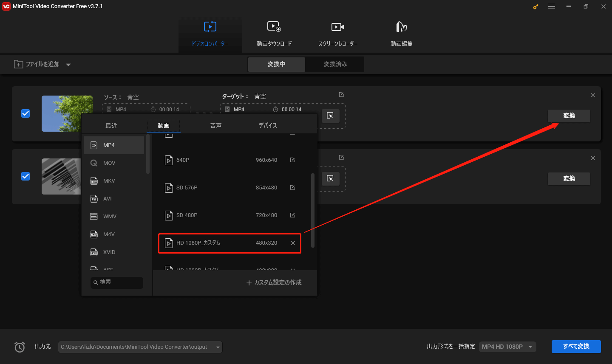Select the HD 1080P_カスタム 480x320 preset
Screen dimensions: 612x364
(x=229, y=243)
